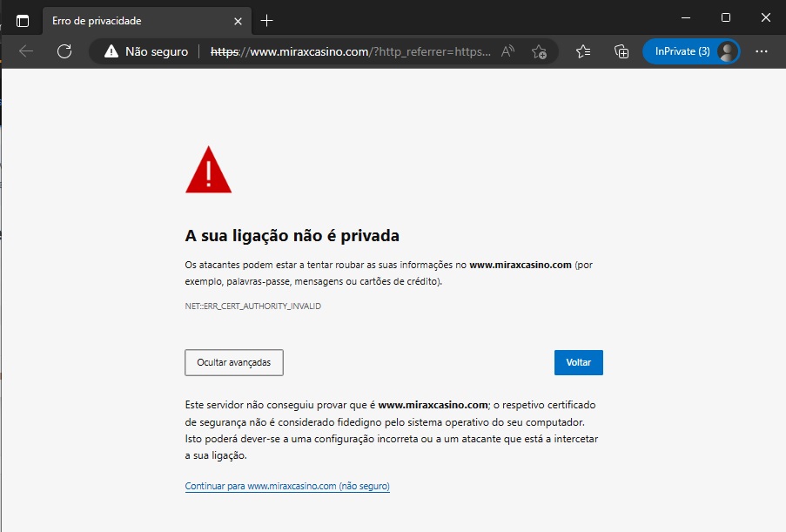This screenshot has height=532, width=786.
Task: Minimize the browser window
Action: pos(686,18)
